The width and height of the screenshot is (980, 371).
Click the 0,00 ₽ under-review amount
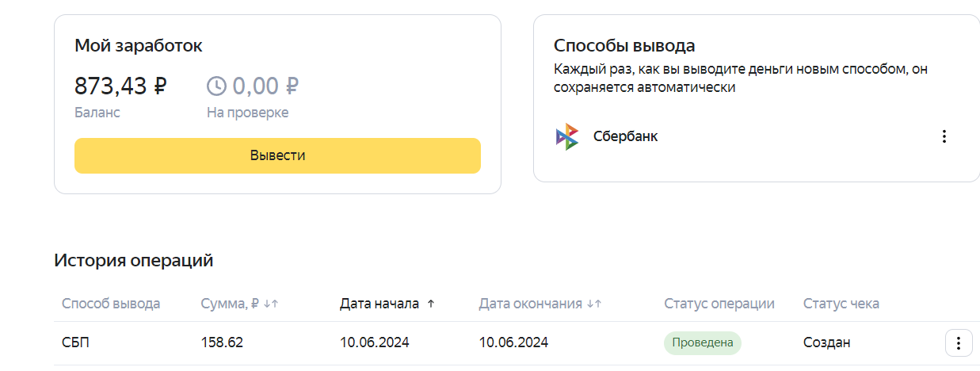click(x=265, y=86)
